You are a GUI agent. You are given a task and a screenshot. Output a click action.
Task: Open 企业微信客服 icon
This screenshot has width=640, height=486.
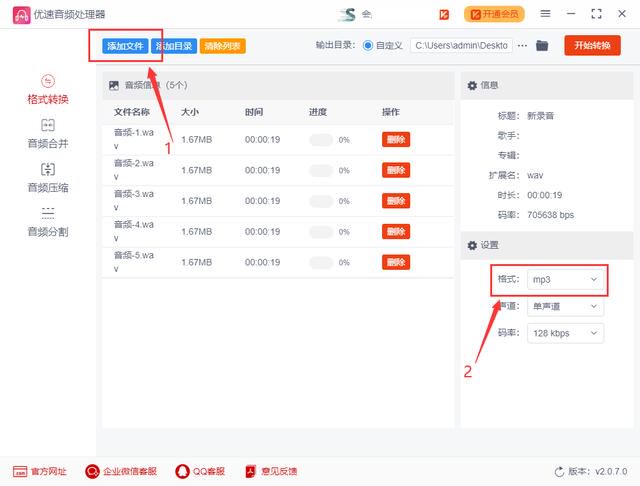pos(92,472)
